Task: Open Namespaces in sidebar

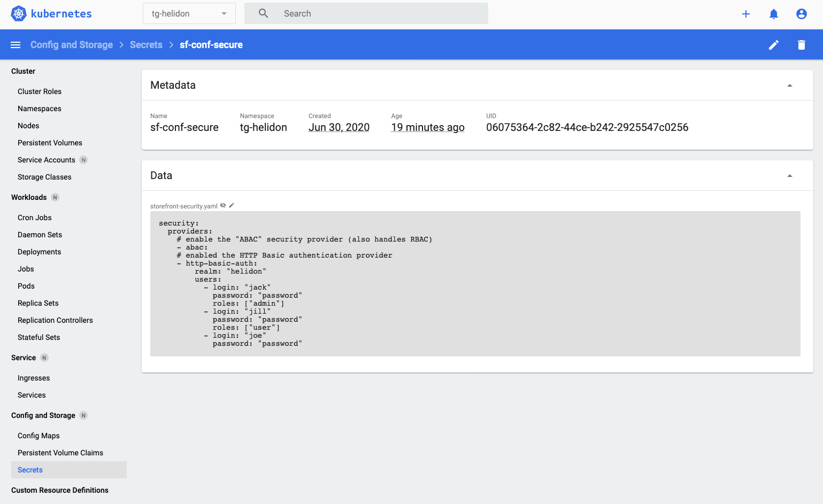Action: point(40,108)
